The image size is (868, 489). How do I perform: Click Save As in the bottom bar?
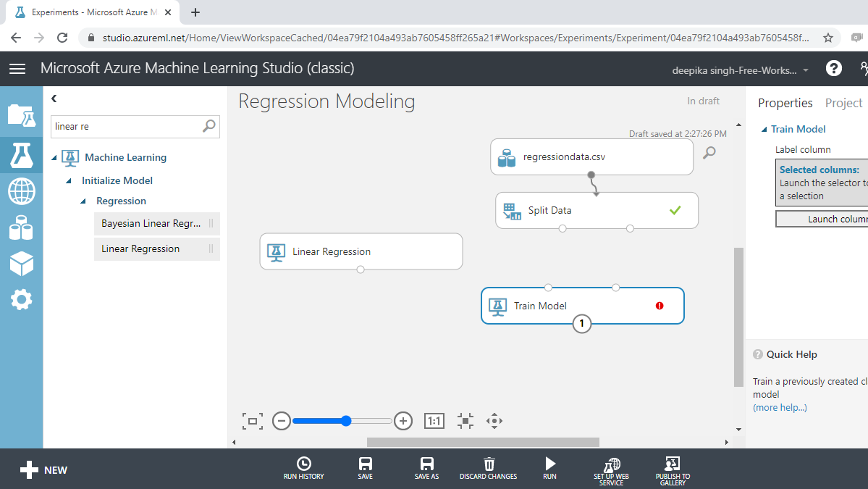427,469
